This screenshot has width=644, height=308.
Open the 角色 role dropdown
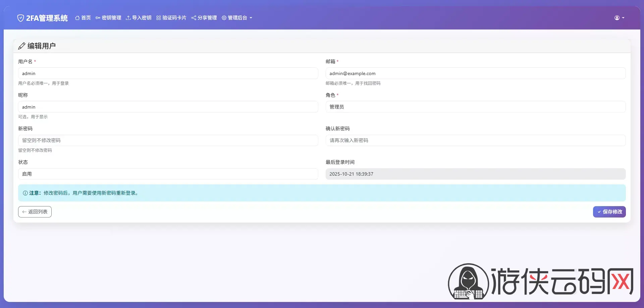(475, 107)
